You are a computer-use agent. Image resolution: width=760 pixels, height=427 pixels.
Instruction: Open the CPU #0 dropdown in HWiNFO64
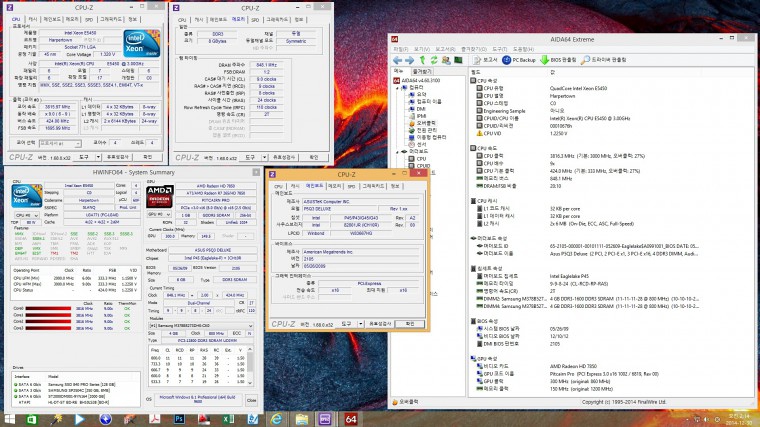click(27, 215)
